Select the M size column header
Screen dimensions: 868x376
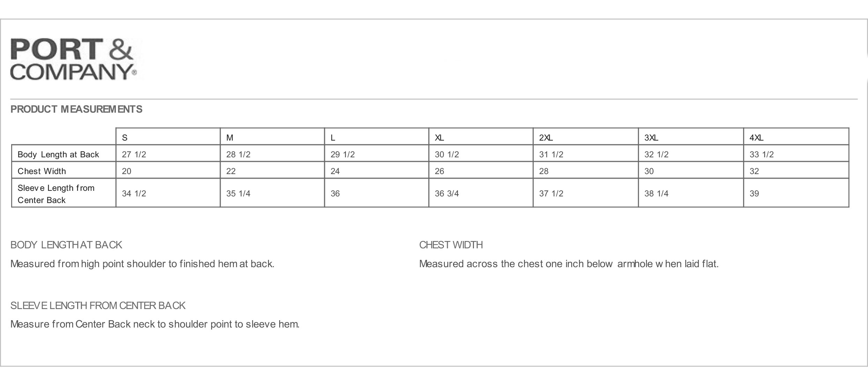coord(230,138)
